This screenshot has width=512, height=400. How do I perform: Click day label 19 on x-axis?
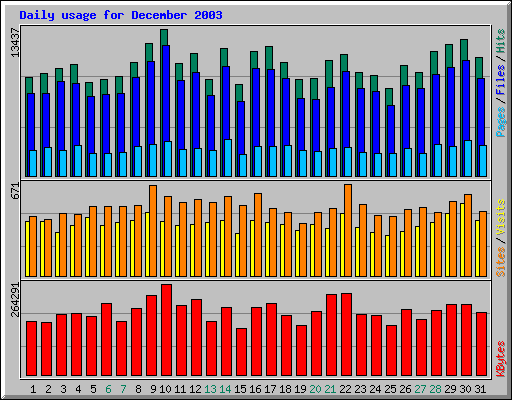tap(300, 389)
